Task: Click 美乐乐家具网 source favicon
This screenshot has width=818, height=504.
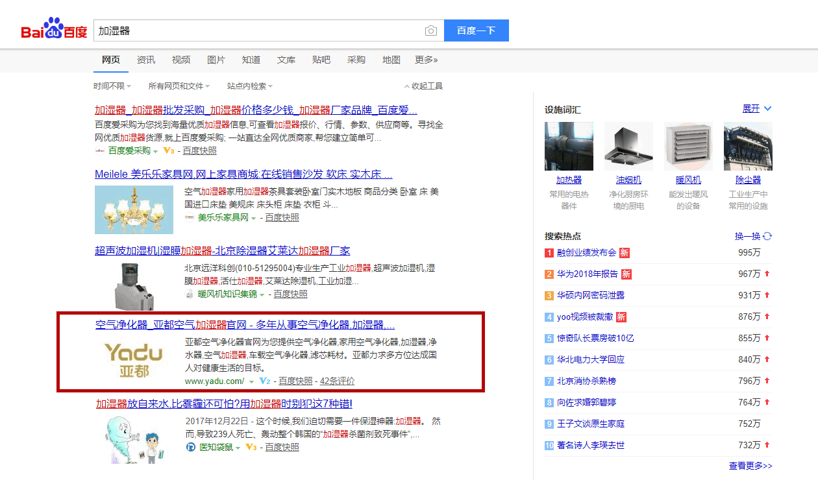Action: 190,217
